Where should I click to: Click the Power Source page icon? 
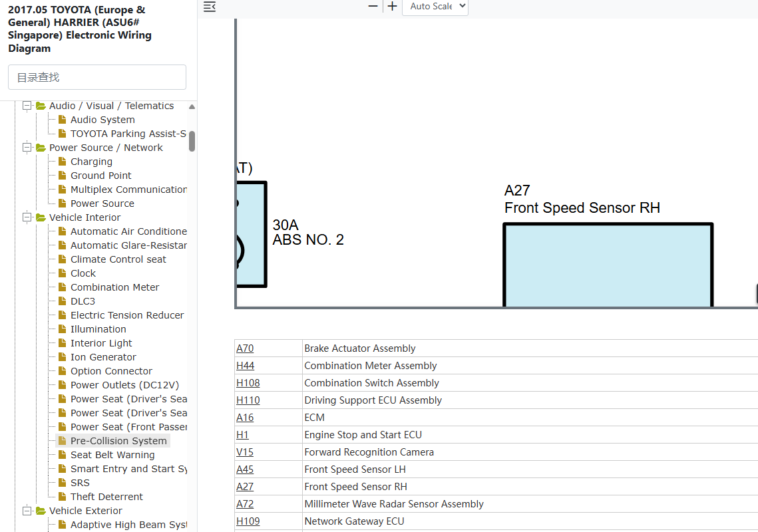[63, 203]
